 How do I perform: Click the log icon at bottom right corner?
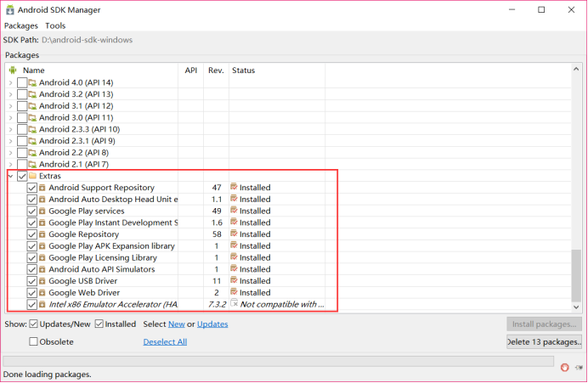pos(580,367)
